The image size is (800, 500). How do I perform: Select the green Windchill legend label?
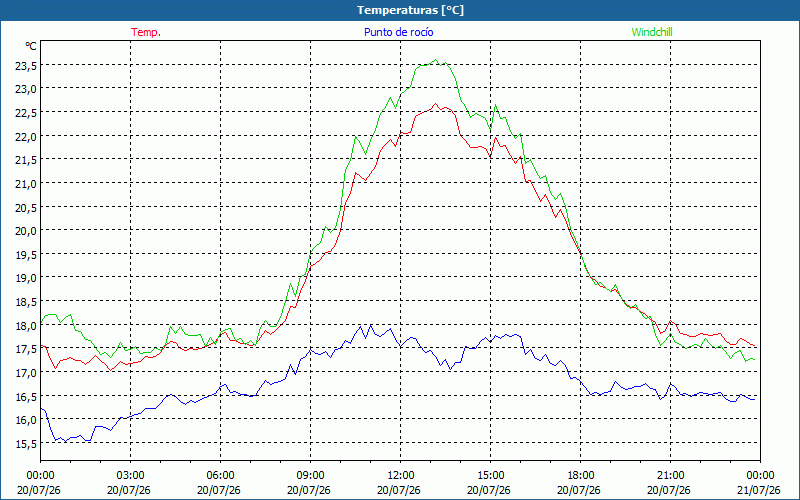coord(652,32)
